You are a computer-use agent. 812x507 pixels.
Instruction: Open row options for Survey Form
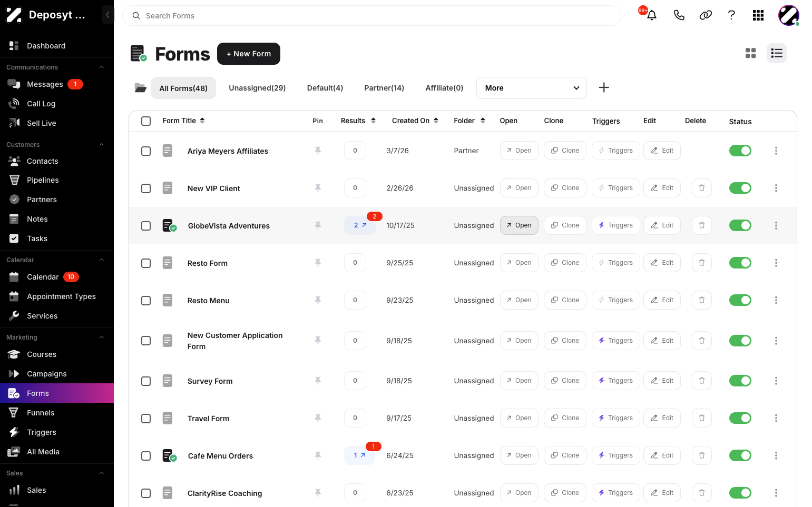point(776,381)
